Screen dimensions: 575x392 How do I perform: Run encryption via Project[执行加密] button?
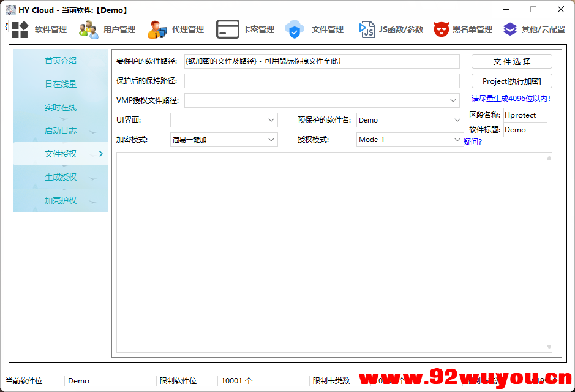point(511,80)
